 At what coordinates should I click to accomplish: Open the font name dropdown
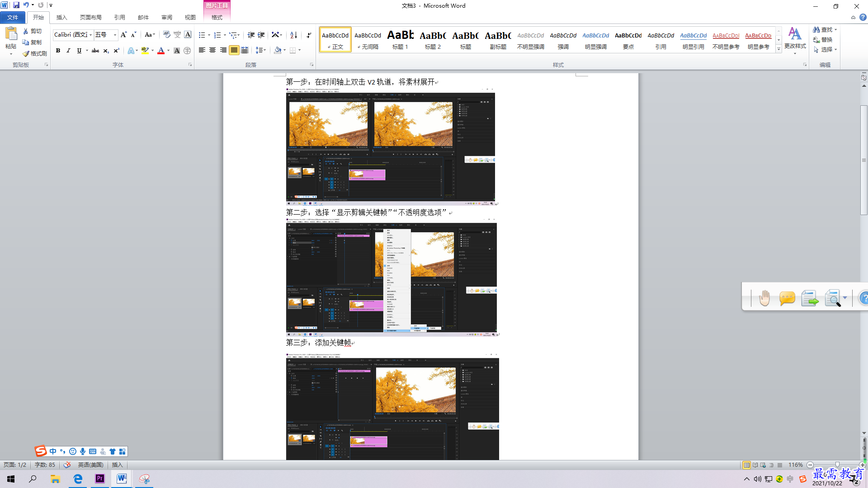[91, 35]
